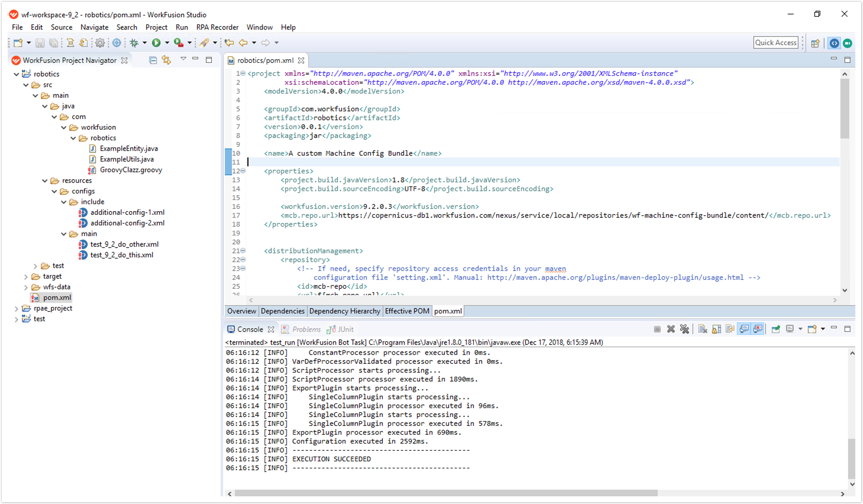Open the Navigator View Menu triangle

click(183, 59)
